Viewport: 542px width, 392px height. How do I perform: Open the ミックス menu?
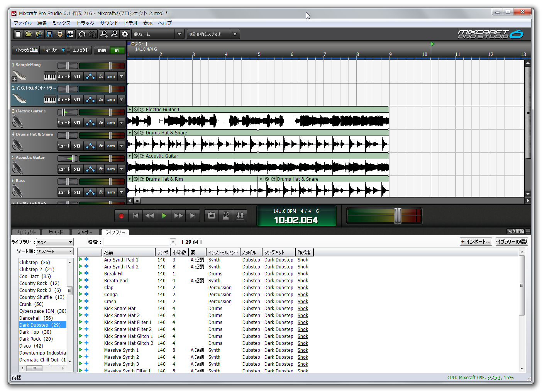[x=61, y=23]
